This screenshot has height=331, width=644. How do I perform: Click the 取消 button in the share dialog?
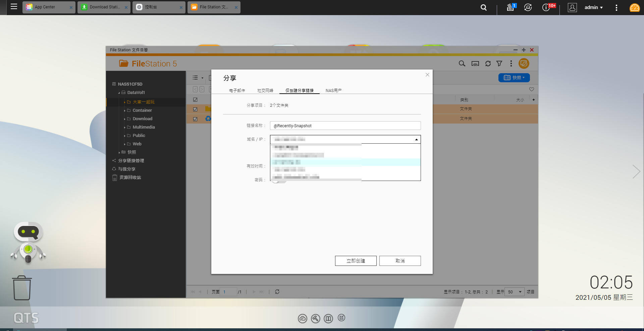click(400, 261)
